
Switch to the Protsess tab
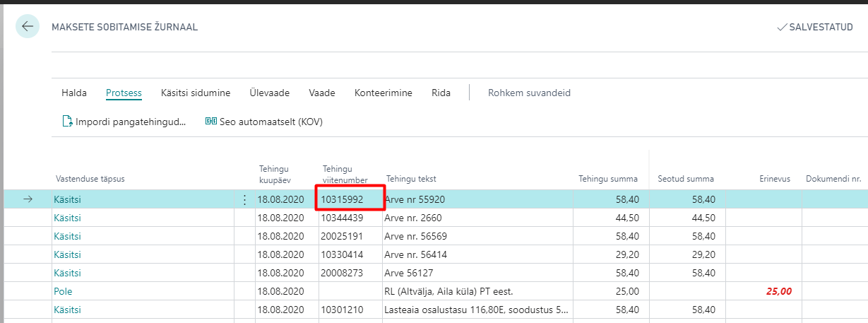124,93
